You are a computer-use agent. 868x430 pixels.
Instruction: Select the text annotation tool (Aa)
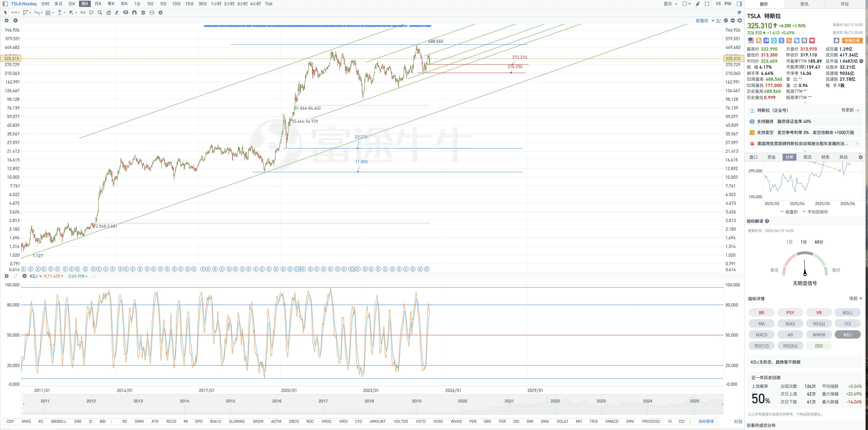pyautogui.click(x=82, y=12)
